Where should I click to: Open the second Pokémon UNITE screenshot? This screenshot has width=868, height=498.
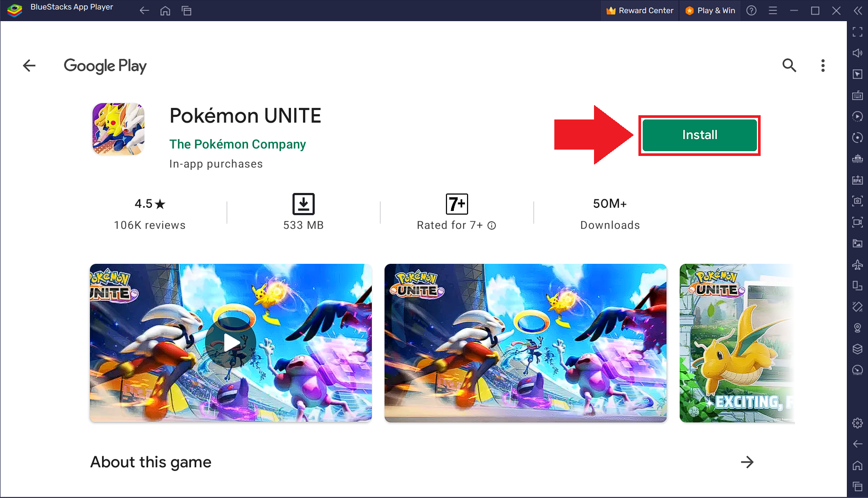click(525, 343)
